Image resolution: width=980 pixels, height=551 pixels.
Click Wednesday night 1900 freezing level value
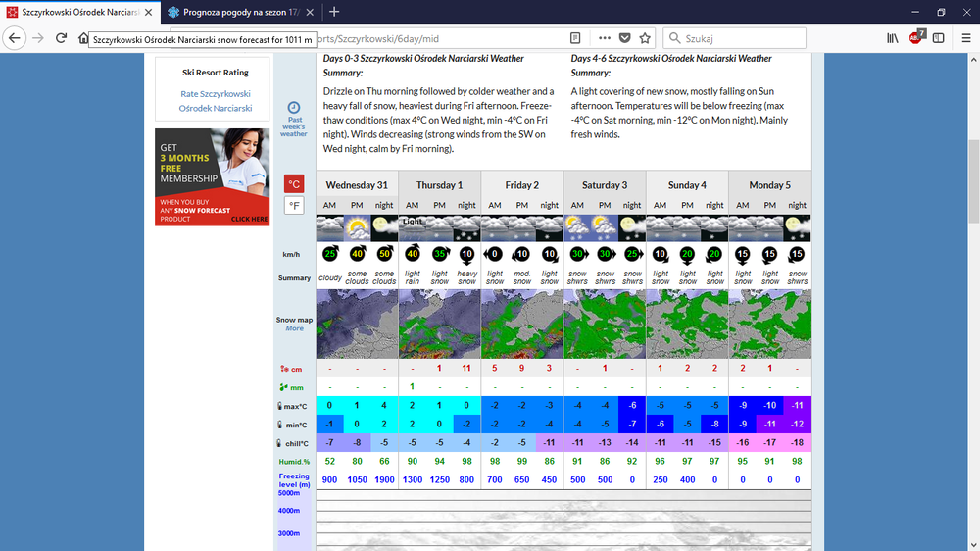tap(384, 479)
